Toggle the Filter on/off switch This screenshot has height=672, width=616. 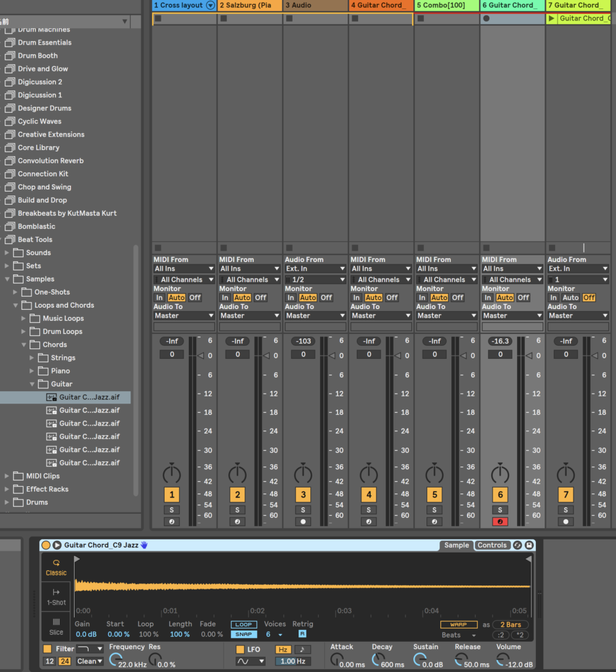[47, 649]
